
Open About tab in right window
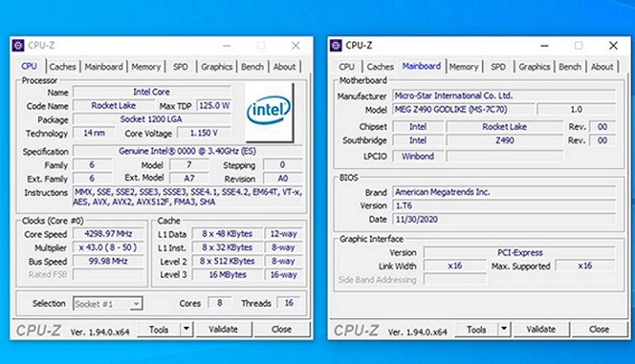click(602, 67)
